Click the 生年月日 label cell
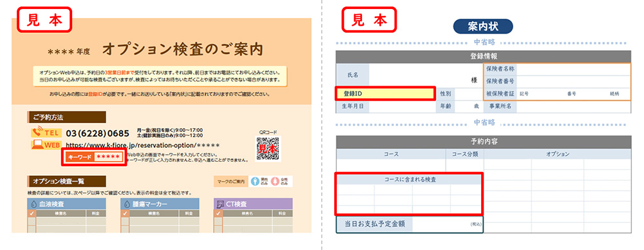The height and width of the screenshot is (250, 644). tap(353, 106)
